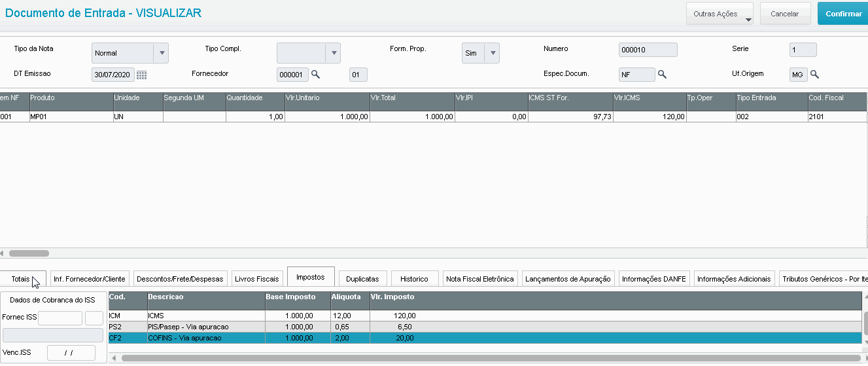868x366 pixels.
Task: Click the Serie input field
Action: pyautogui.click(x=803, y=50)
